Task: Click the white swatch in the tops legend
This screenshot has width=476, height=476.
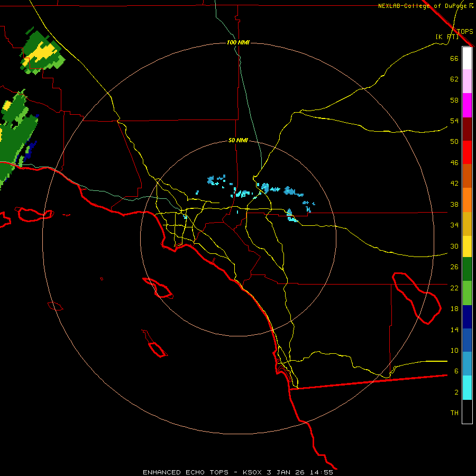Action: click(x=467, y=58)
